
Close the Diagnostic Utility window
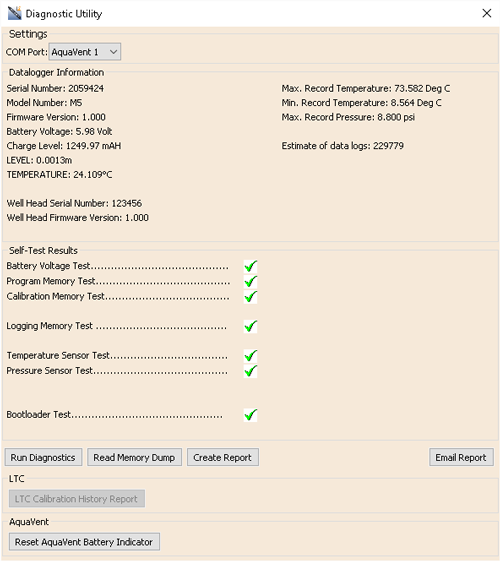tap(487, 13)
